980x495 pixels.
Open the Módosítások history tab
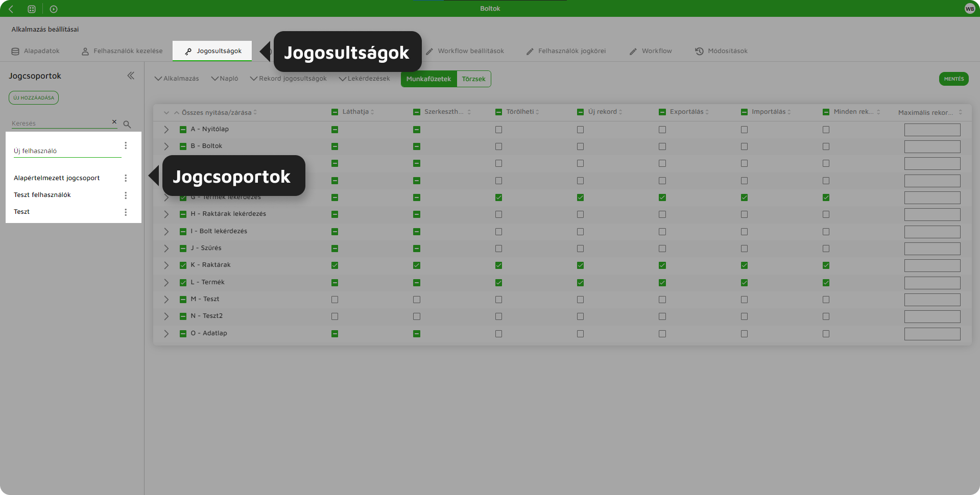[721, 51]
